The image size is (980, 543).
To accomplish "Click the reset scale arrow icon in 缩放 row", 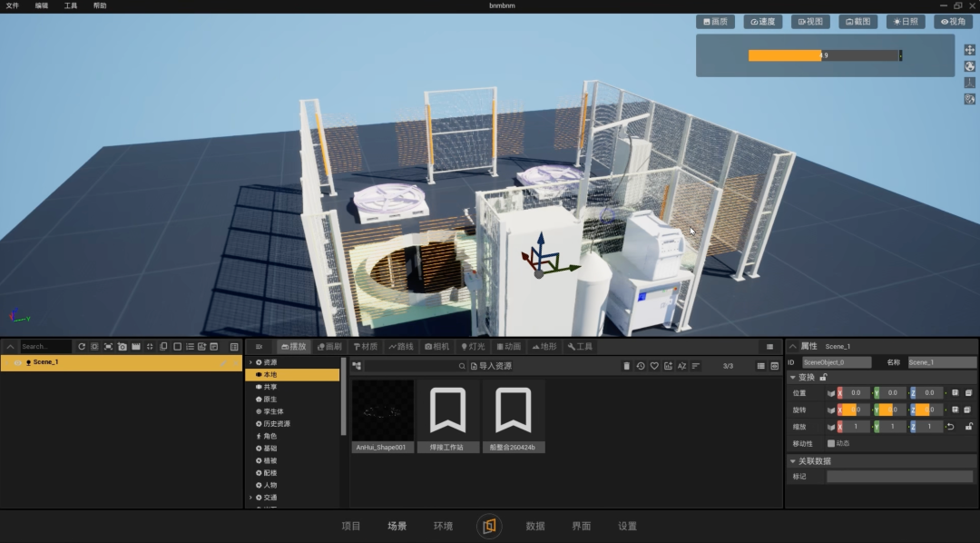I will (950, 427).
